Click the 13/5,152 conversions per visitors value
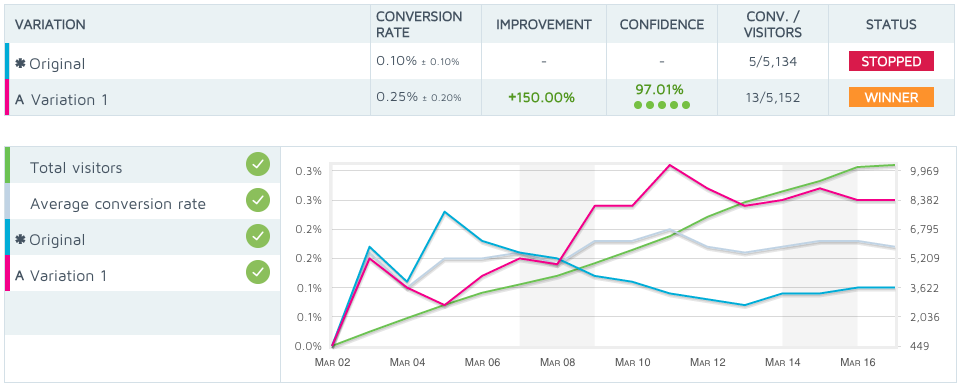The height and width of the screenshot is (387, 960). 772,98
